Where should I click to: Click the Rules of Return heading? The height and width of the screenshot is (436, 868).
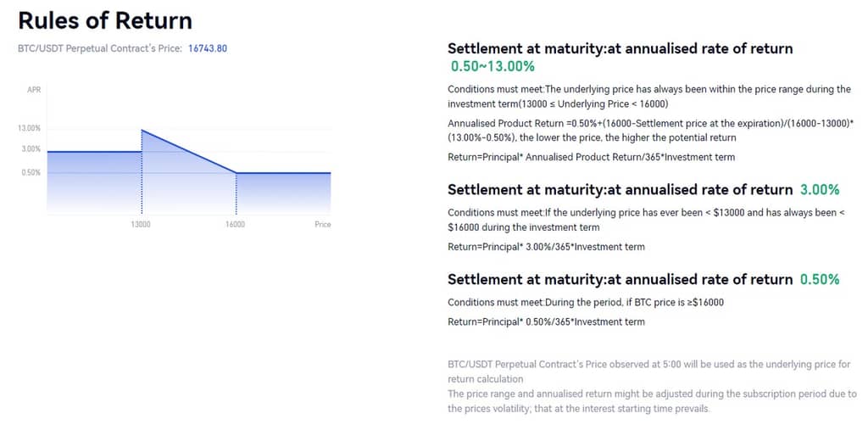coord(105,20)
